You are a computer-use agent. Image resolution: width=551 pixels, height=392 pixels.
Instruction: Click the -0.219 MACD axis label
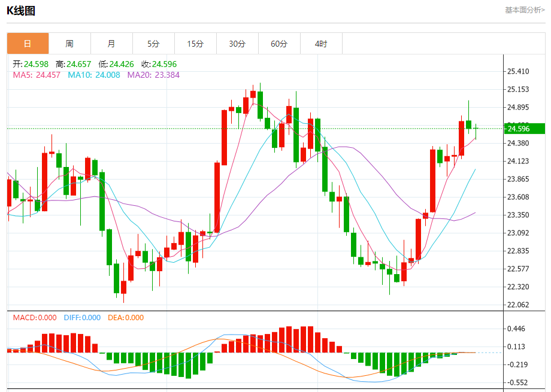[x=516, y=364]
